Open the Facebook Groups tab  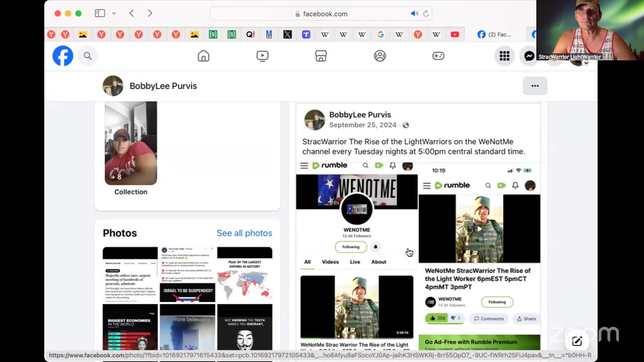pyautogui.click(x=380, y=56)
